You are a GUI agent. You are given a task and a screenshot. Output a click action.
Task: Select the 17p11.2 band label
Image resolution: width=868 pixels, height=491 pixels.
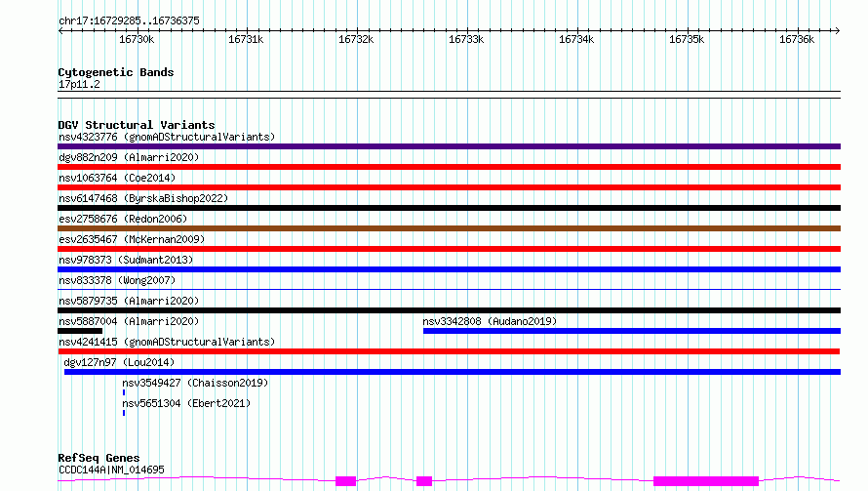point(79,84)
